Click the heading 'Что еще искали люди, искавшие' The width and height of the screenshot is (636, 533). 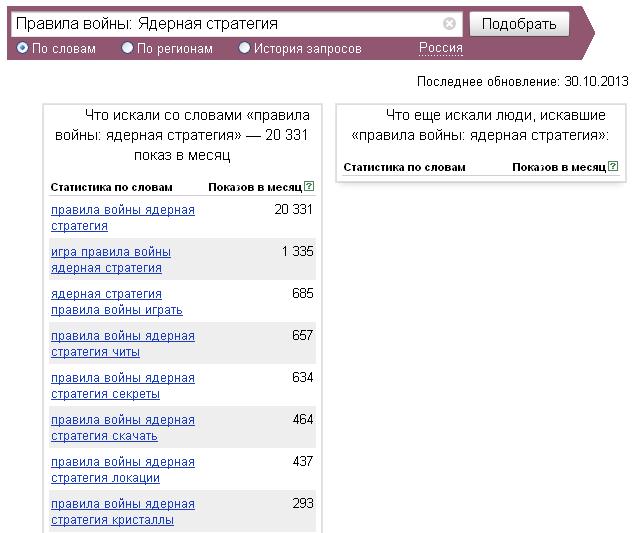496,115
